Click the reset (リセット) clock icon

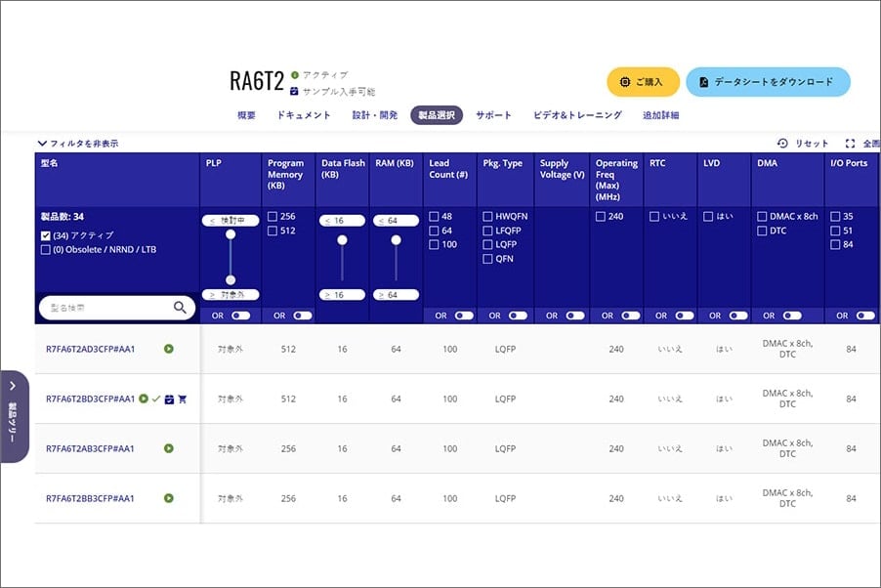pyautogui.click(x=782, y=144)
